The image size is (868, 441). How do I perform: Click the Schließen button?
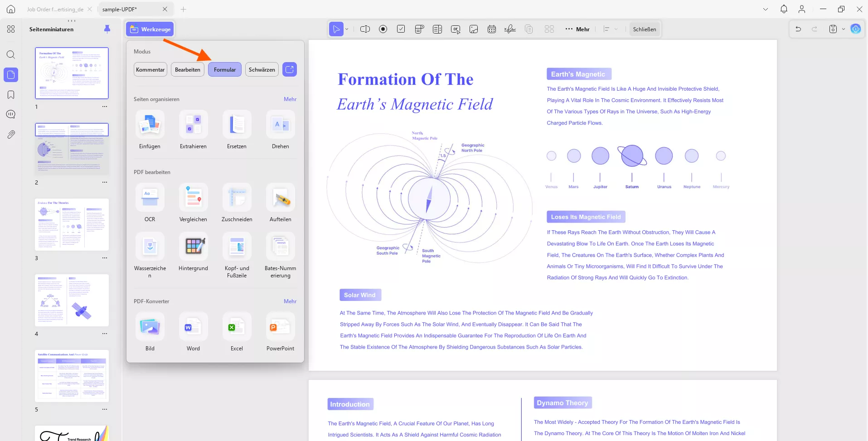[645, 29]
